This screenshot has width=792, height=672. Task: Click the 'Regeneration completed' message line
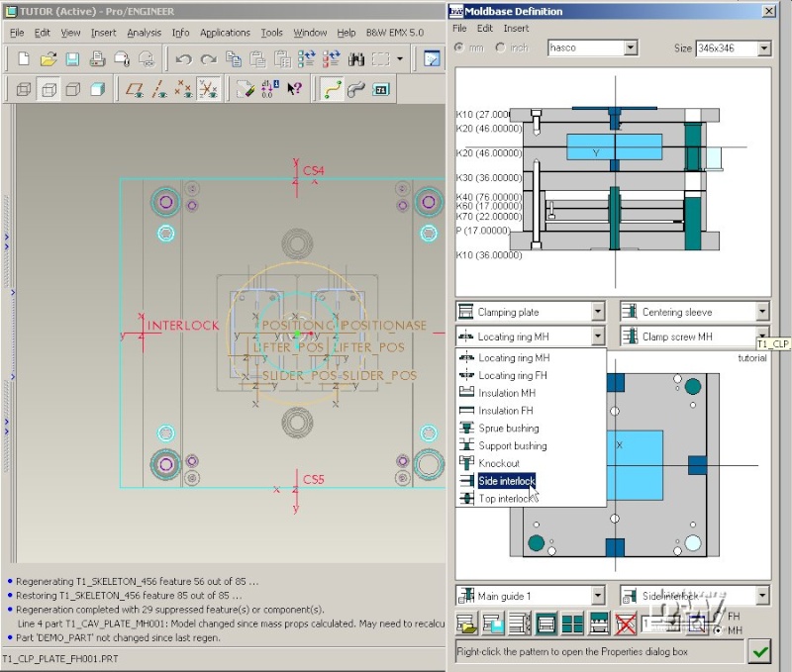[170, 610]
